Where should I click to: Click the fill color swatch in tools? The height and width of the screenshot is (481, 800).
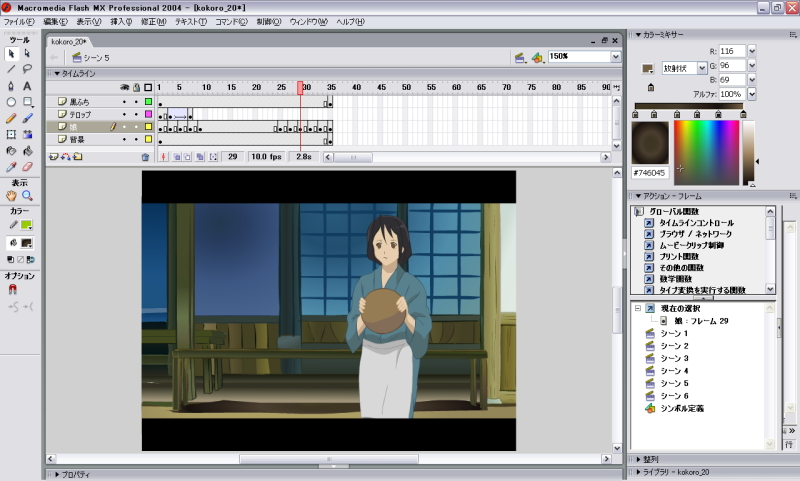[x=27, y=243]
